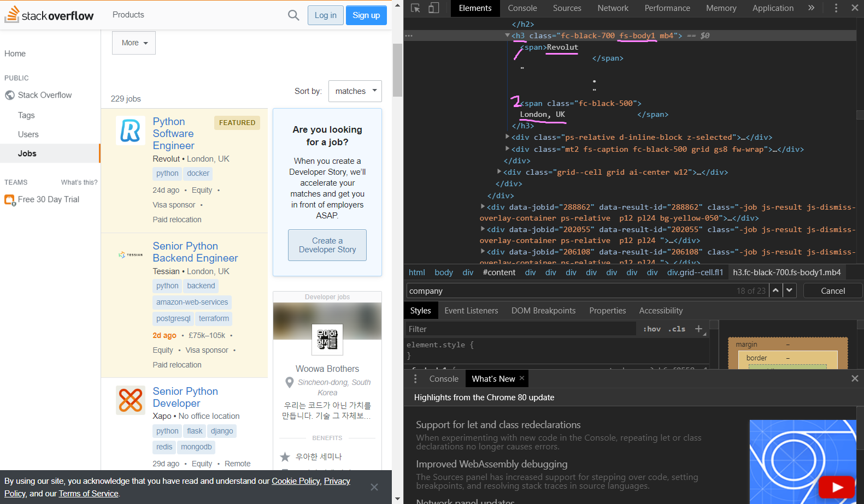Expand the jobid 202055 div node
Screen dimensions: 864x504
tap(483, 229)
